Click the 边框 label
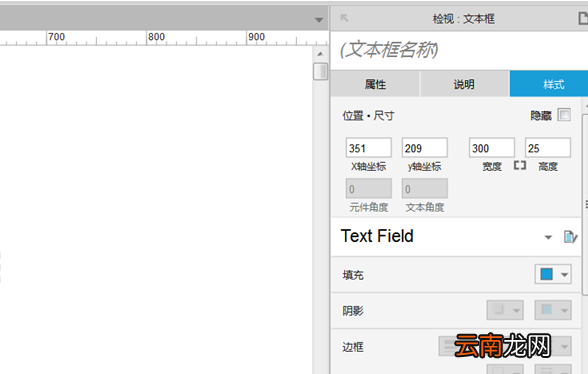Viewport: 588px width, 374px height. (353, 347)
